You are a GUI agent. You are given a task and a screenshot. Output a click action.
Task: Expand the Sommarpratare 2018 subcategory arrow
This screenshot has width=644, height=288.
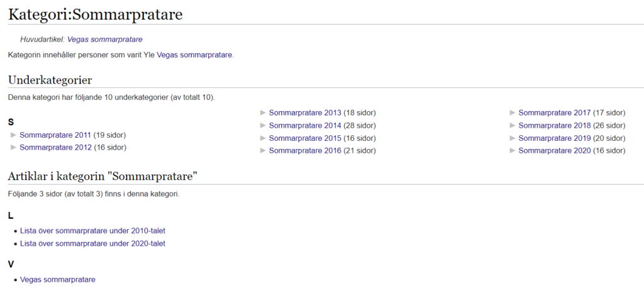pos(513,126)
